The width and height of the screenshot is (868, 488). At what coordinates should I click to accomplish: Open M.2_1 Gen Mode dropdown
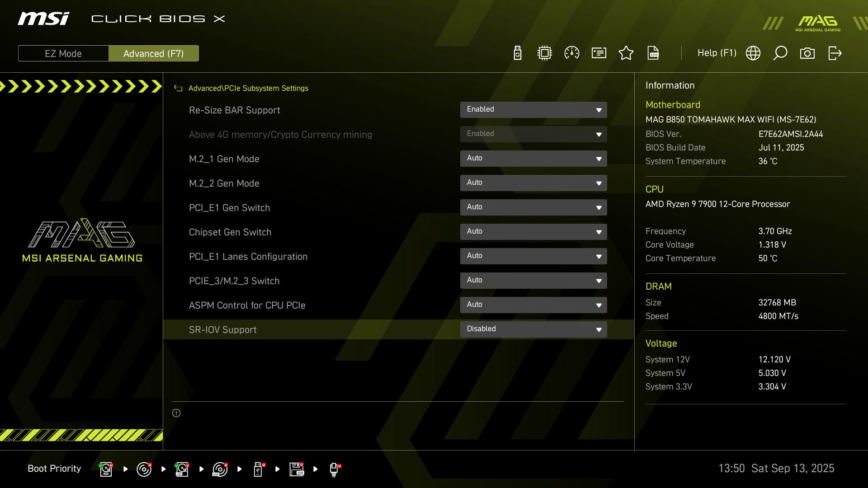coord(533,159)
